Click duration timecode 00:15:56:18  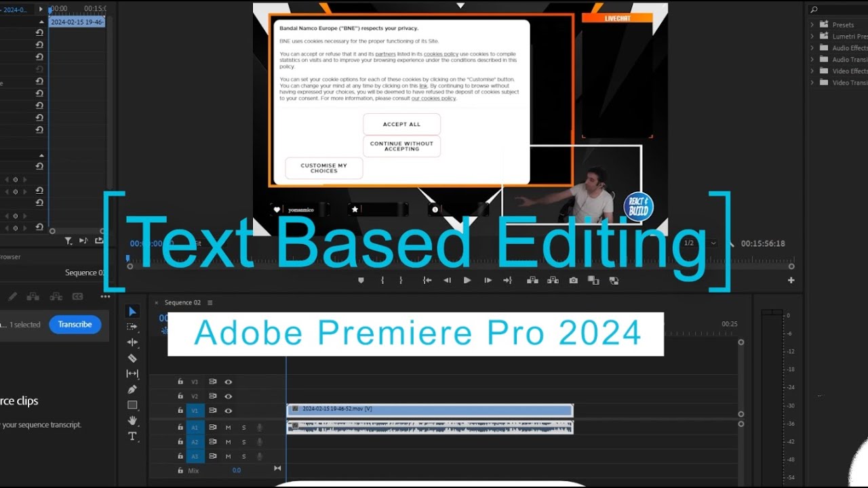(763, 243)
